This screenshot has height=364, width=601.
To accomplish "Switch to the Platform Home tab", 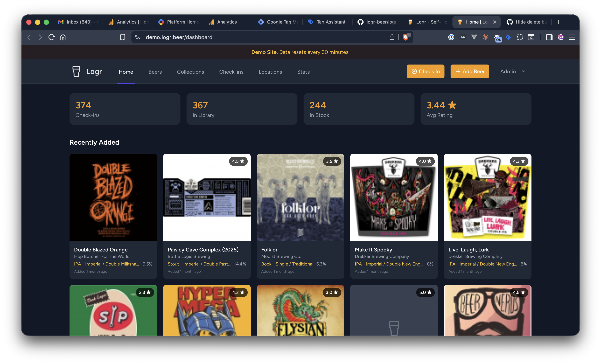I will [x=179, y=22].
